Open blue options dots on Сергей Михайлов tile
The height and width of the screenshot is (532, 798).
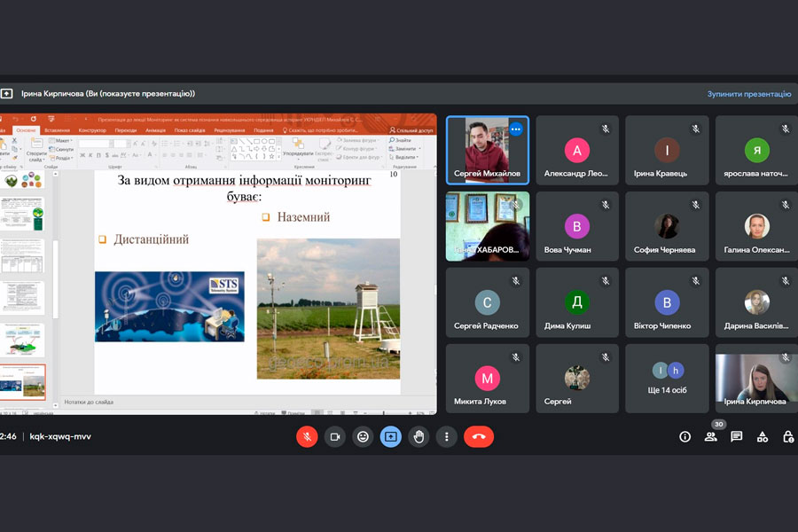tap(516, 129)
